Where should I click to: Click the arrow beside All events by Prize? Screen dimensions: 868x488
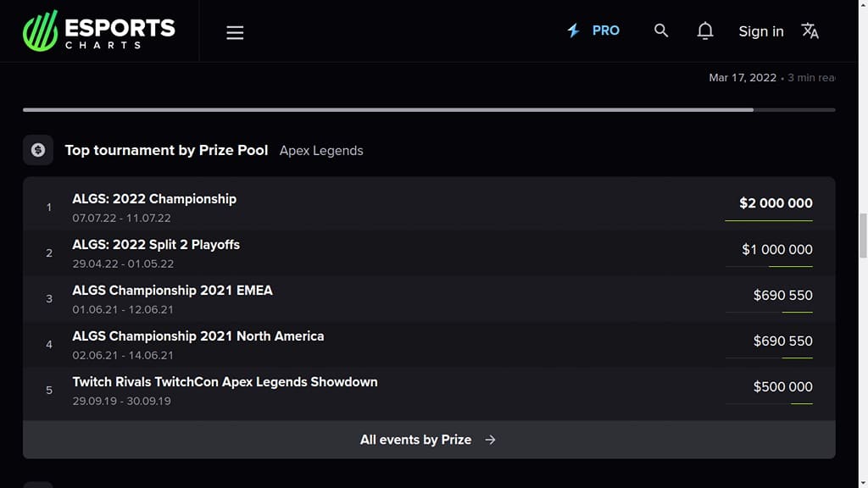[490, 440]
